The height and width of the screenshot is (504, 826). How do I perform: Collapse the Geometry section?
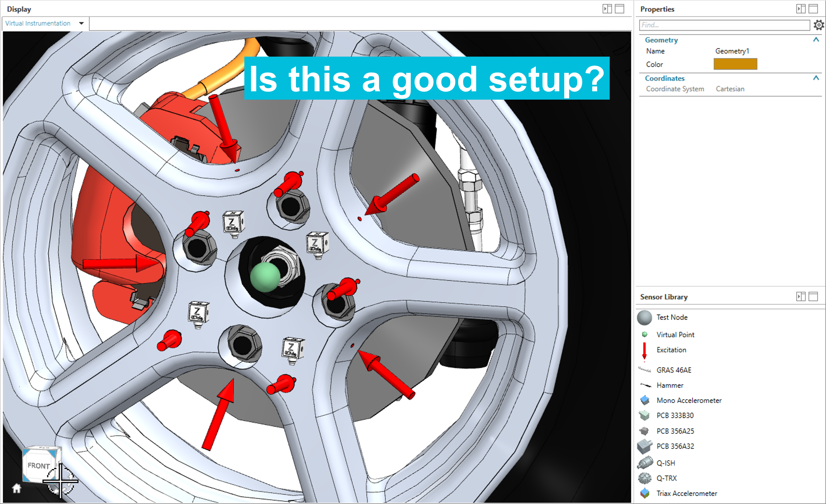click(x=816, y=40)
